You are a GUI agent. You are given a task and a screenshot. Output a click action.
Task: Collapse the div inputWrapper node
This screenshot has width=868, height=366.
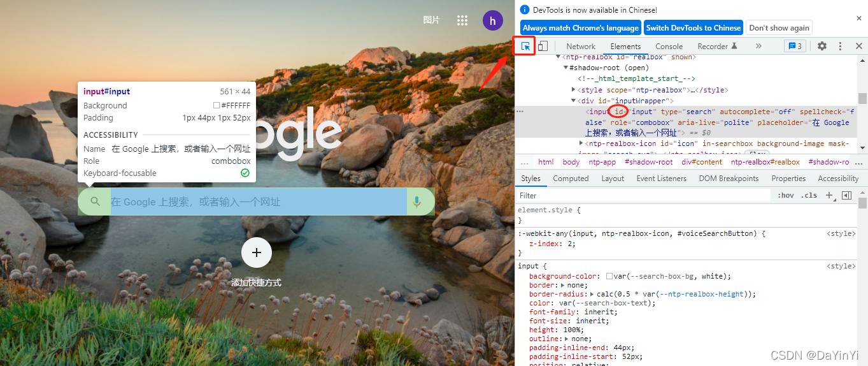pos(574,101)
